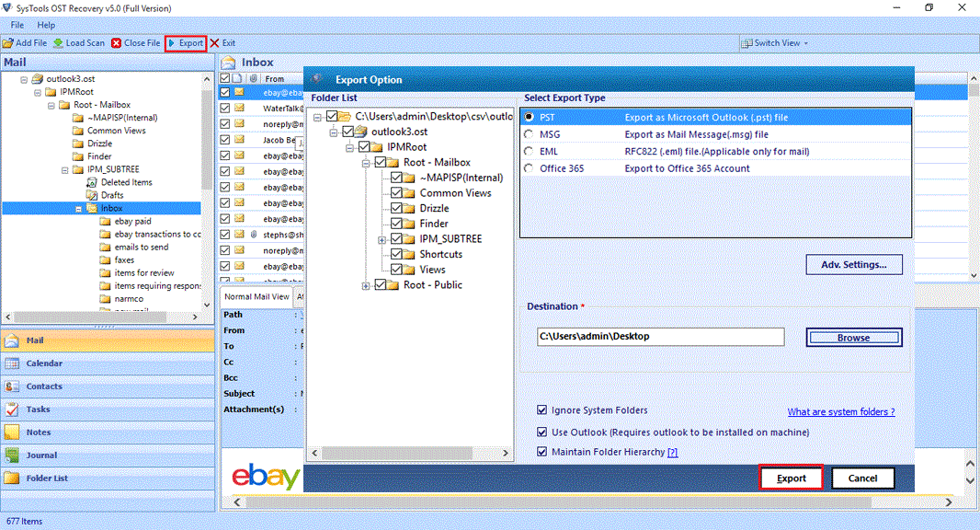Select Common Views folder in left mail tree
Screen dimensions: 980x530
116,131
